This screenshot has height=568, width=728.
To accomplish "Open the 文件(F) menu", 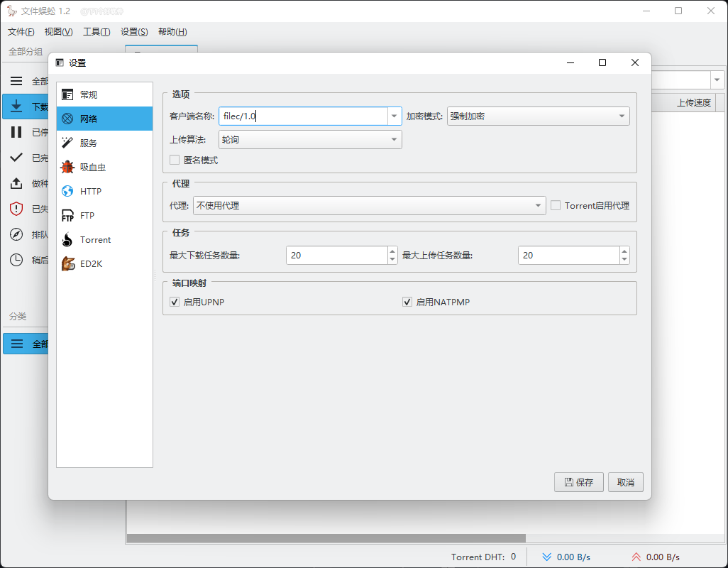I will (21, 31).
